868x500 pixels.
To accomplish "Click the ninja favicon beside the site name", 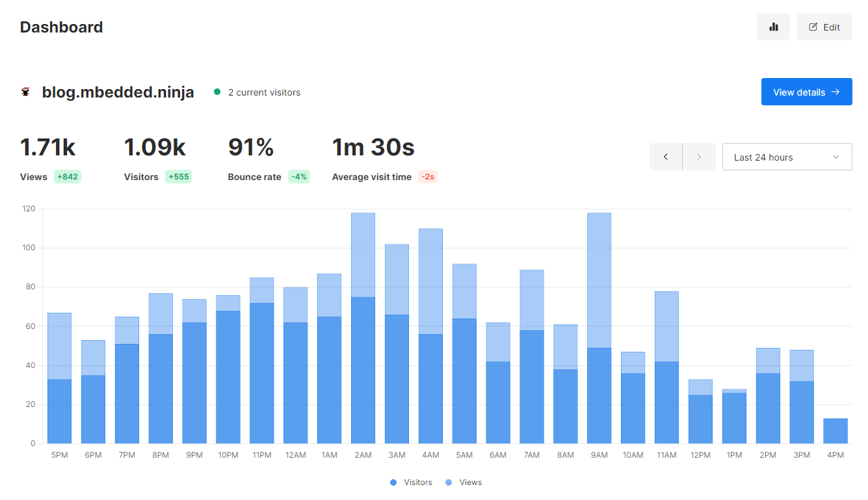I will 26,92.
